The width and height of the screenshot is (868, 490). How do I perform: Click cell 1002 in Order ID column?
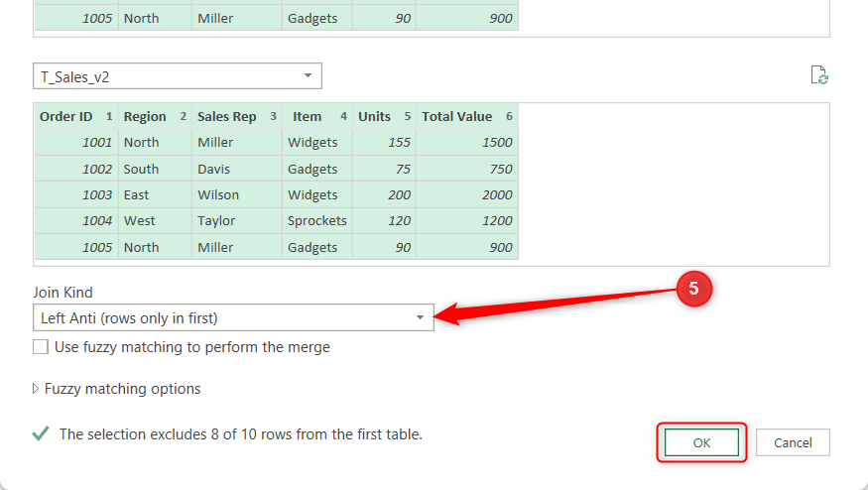[76, 169]
